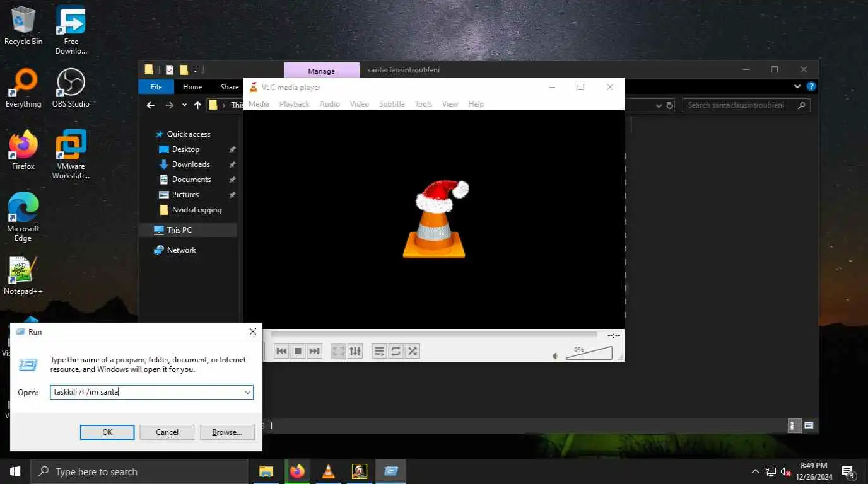Select Everything desktop shortcut

point(23,89)
